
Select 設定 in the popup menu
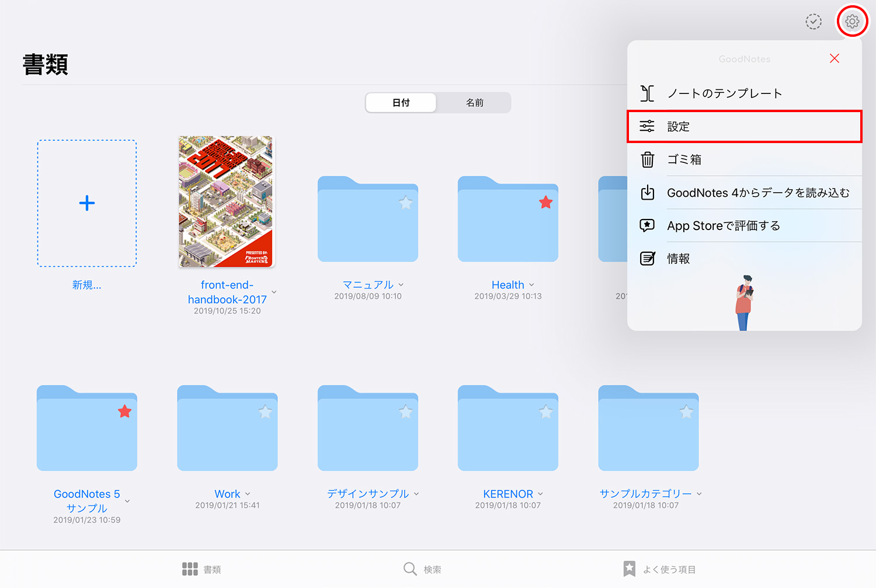(x=745, y=126)
